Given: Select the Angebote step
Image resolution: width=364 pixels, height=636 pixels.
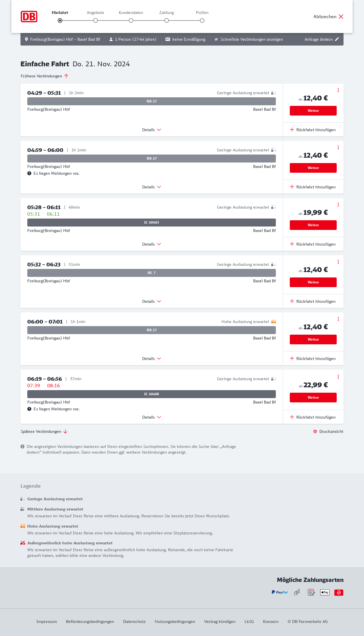Looking at the screenshot, I should pyautogui.click(x=96, y=20).
